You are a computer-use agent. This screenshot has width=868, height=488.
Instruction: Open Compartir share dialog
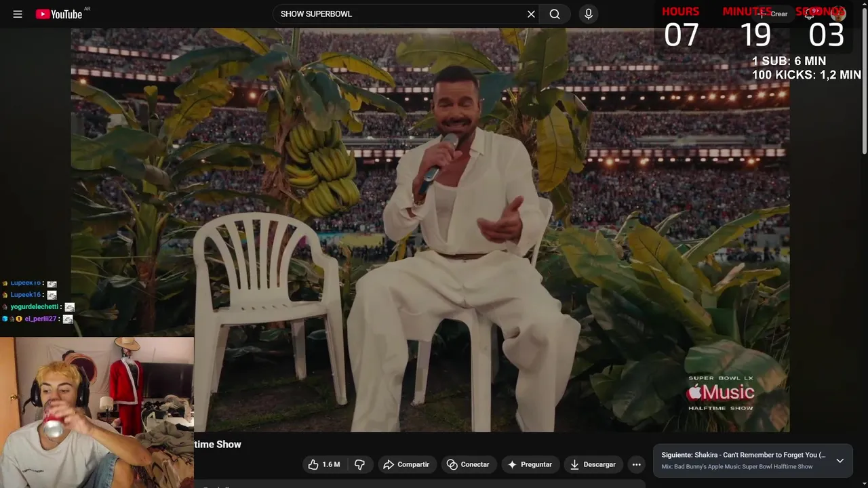pos(406,464)
